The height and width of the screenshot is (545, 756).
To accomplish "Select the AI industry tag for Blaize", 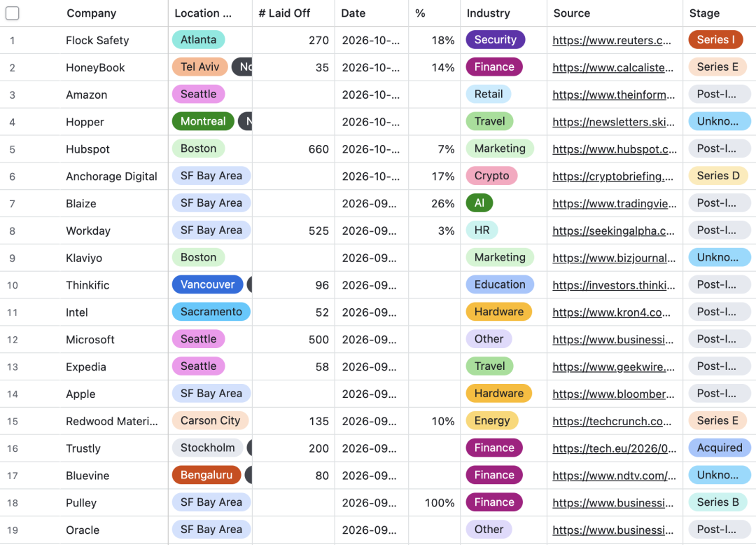I will [x=479, y=203].
